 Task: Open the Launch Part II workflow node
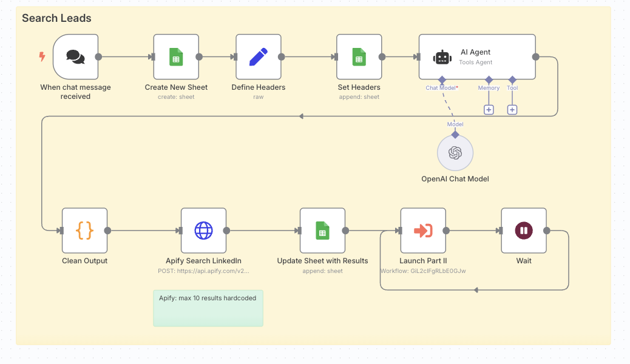pyautogui.click(x=423, y=231)
